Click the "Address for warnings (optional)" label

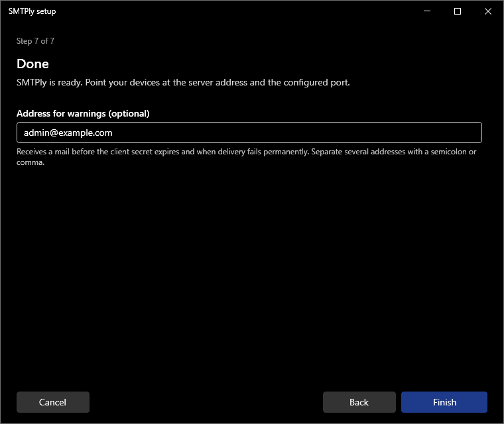83,114
